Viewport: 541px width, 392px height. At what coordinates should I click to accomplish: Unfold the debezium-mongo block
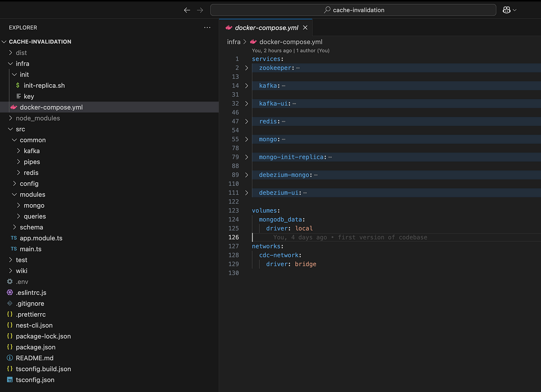point(247,175)
